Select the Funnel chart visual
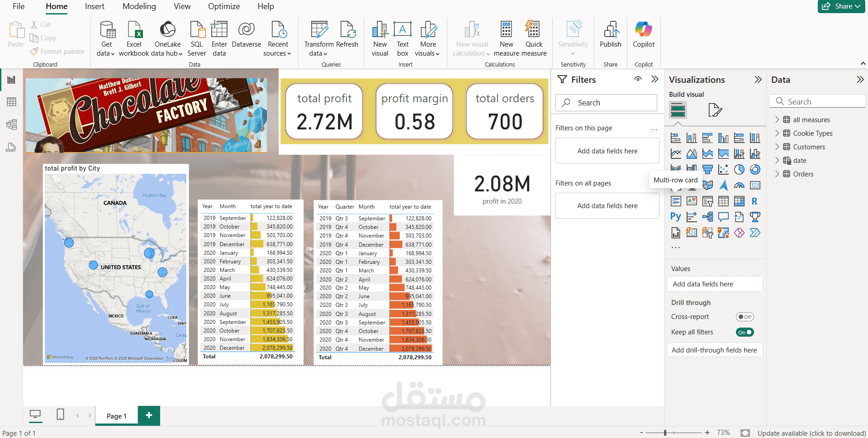Image resolution: width=868 pixels, height=438 pixels. [x=707, y=170]
